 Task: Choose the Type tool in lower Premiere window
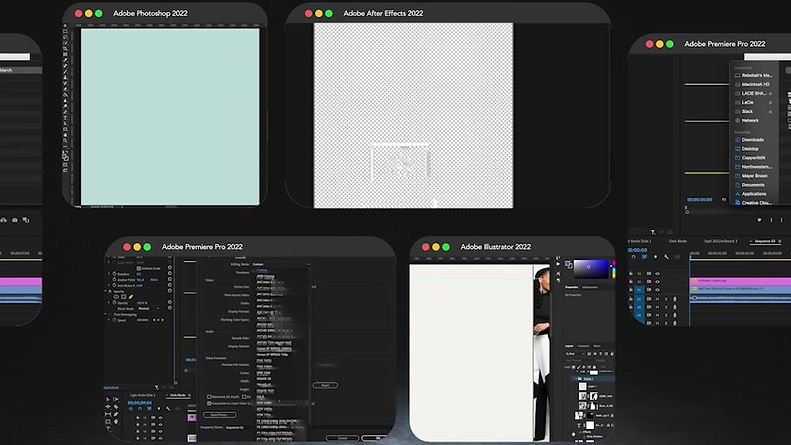pos(108,428)
